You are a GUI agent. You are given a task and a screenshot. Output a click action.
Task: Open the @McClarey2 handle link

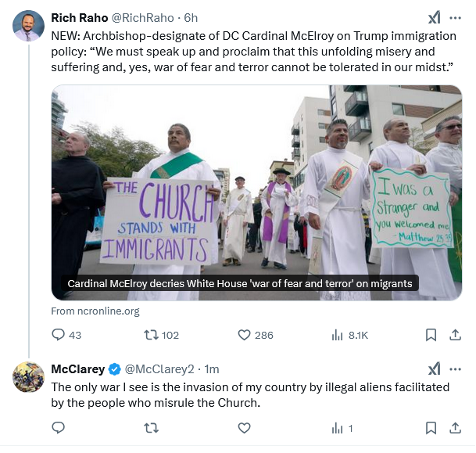click(x=159, y=369)
